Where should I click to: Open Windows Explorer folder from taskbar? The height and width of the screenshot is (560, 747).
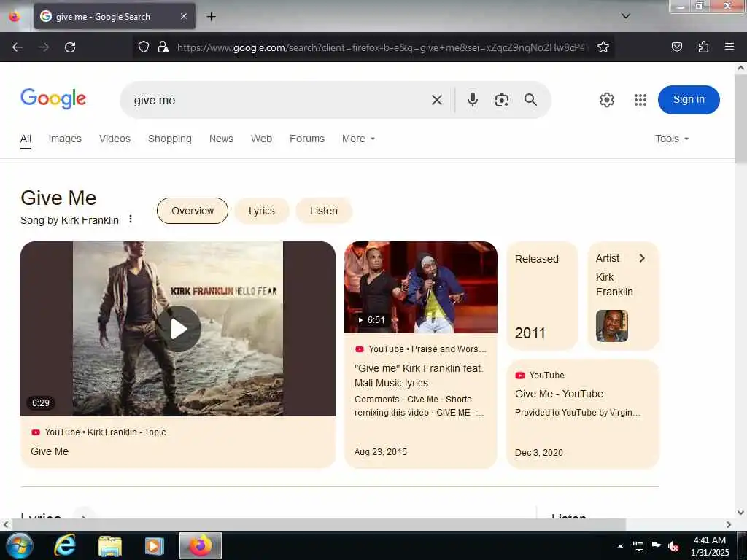point(110,545)
